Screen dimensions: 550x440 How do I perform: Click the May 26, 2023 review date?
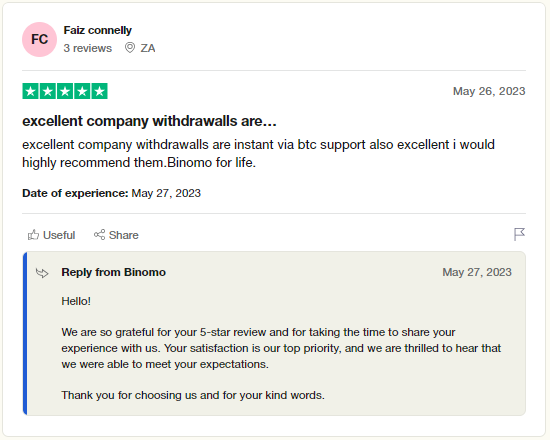[489, 91]
